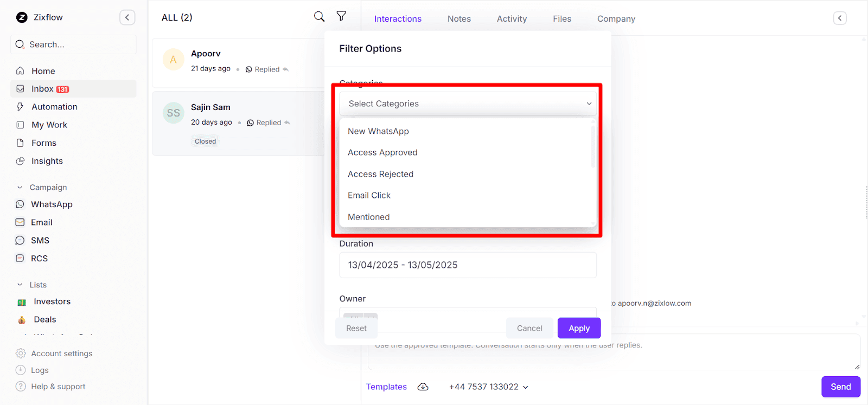The width and height of the screenshot is (868, 405).
Task: Click Reset in the Filter Options
Action: (x=356, y=328)
